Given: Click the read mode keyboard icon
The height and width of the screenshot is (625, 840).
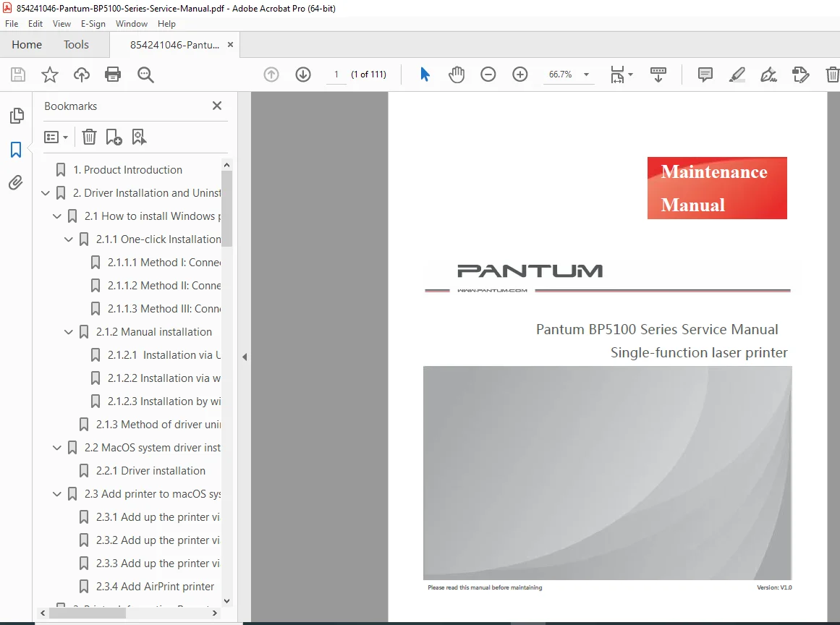Looking at the screenshot, I should pyautogui.click(x=658, y=75).
